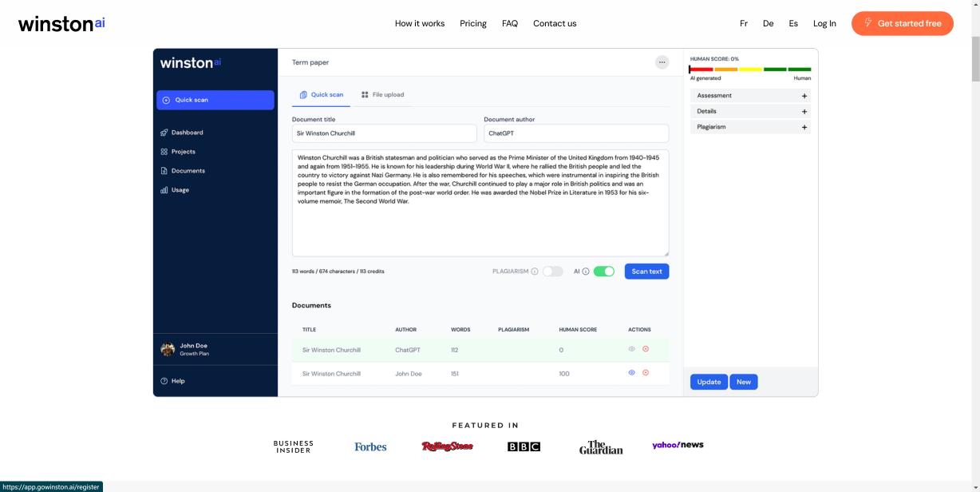Switch to the Quick scan tab

pyautogui.click(x=322, y=94)
